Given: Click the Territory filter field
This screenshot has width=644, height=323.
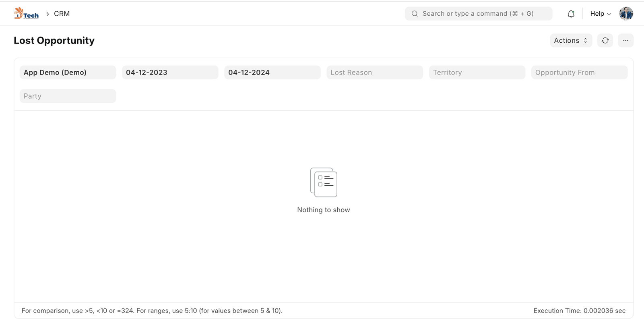Looking at the screenshot, I should tap(477, 72).
